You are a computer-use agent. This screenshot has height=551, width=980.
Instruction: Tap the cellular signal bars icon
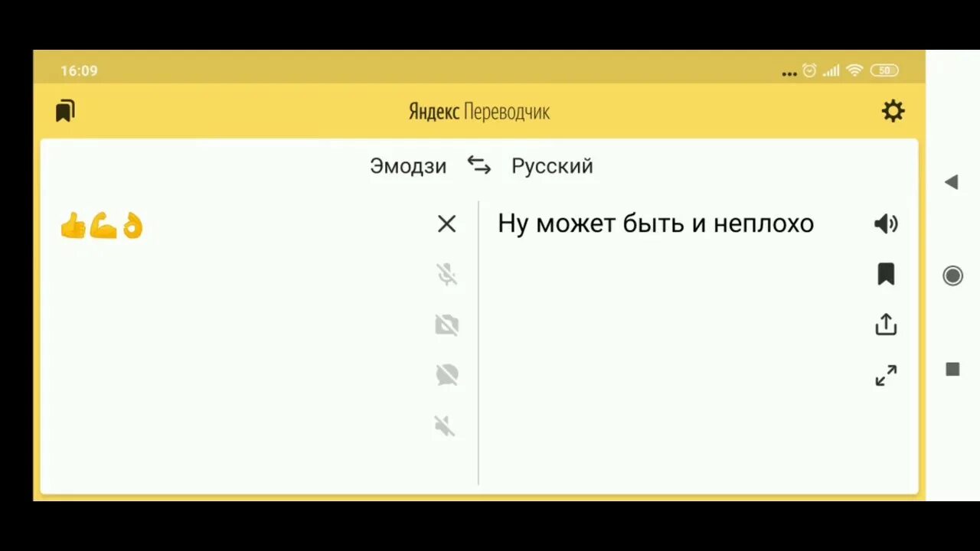click(831, 70)
